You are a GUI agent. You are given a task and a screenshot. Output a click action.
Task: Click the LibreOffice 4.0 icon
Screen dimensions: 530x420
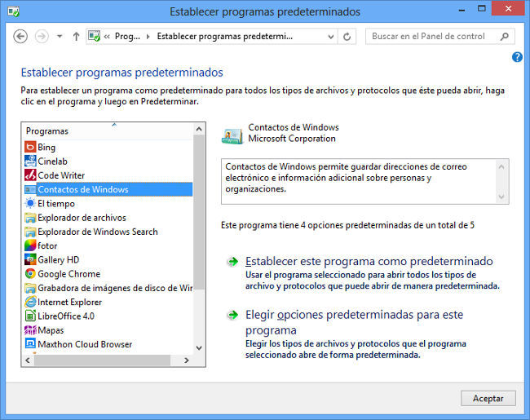click(30, 316)
